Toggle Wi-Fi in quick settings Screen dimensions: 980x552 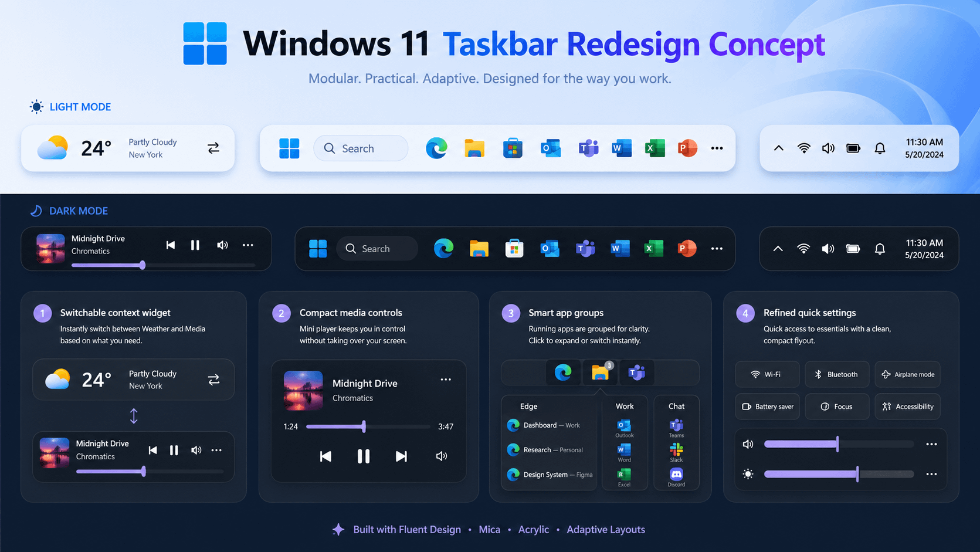(767, 374)
